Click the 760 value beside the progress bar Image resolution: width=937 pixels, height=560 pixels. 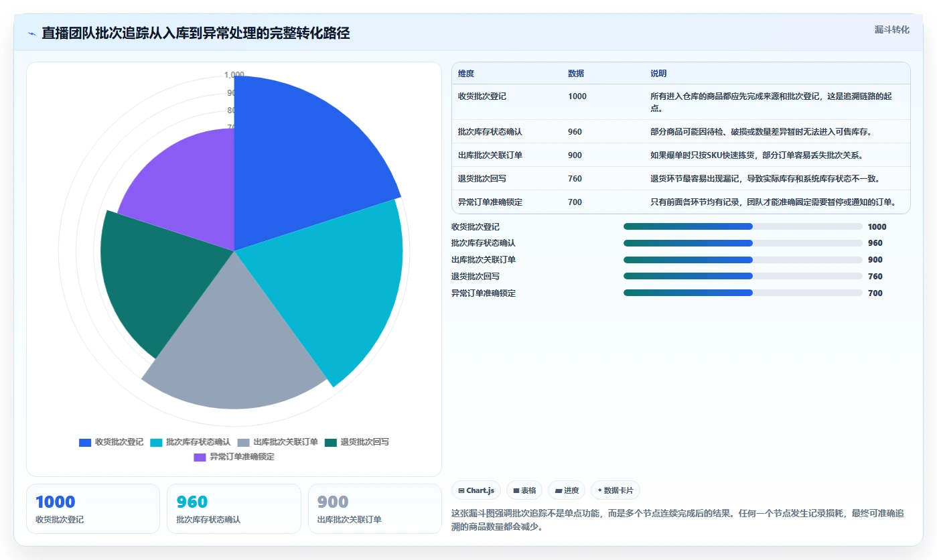coord(875,277)
